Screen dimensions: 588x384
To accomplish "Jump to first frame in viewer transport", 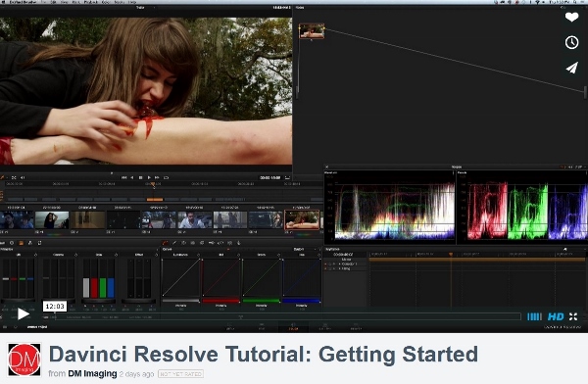I will coord(123,177).
